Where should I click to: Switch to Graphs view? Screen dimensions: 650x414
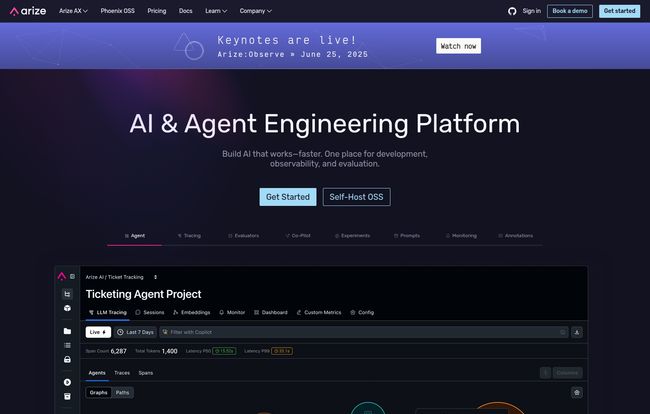pos(99,392)
